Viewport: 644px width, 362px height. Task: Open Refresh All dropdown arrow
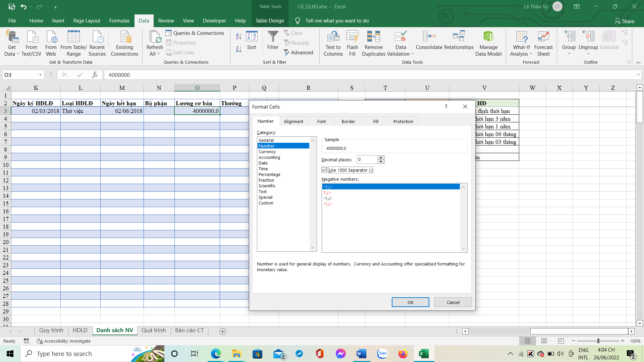(x=159, y=54)
